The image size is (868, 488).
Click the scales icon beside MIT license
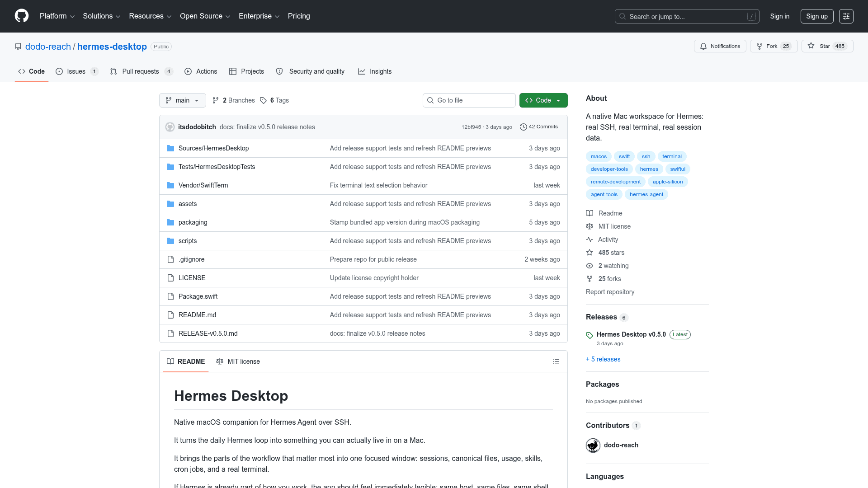590,226
